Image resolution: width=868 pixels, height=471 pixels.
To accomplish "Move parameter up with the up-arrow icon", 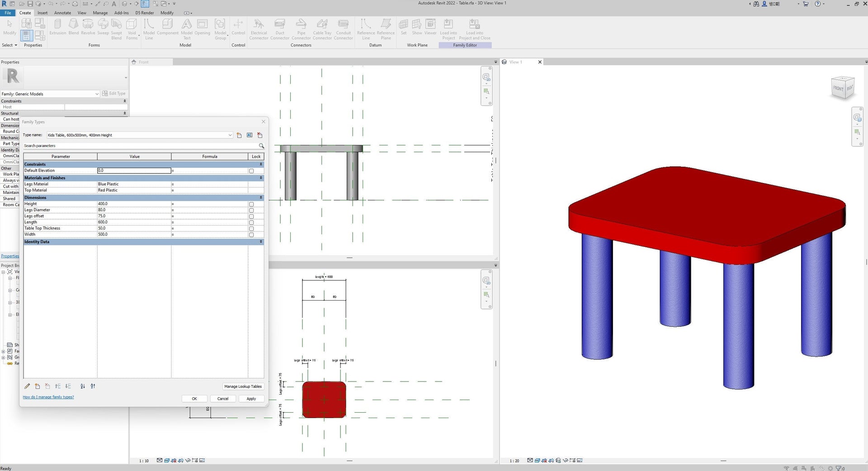I will click(58, 386).
